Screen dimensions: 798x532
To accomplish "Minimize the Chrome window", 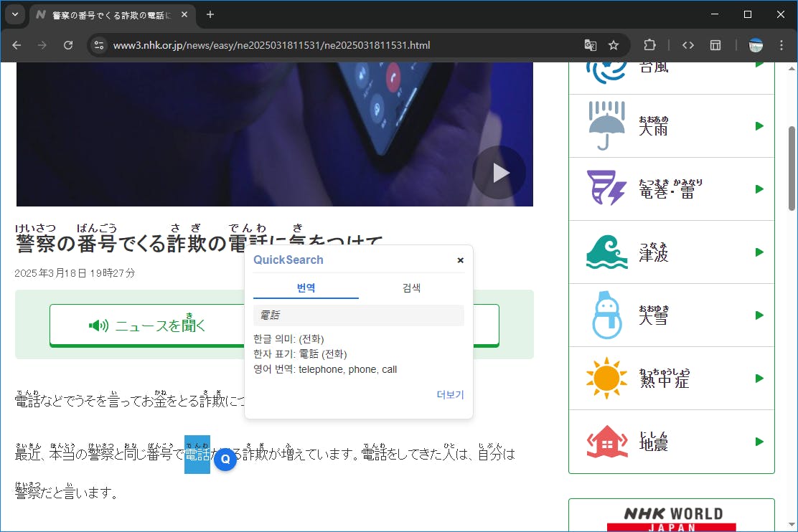I will 715,14.
